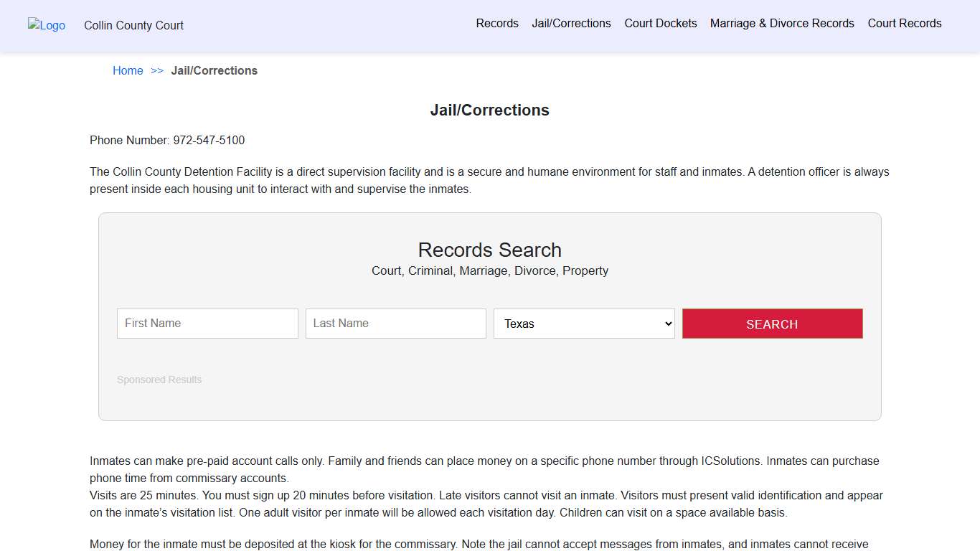Image resolution: width=980 pixels, height=551 pixels.
Task: Click the Sponsored Results label
Action: (159, 380)
